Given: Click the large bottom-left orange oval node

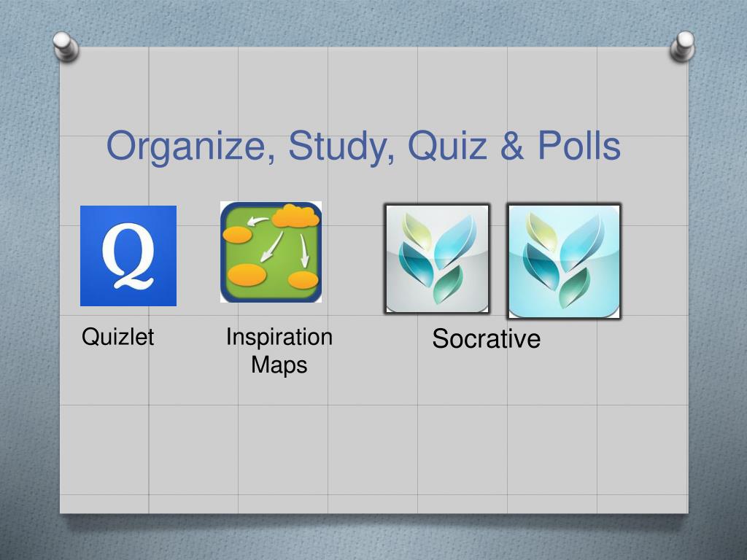Looking at the screenshot, I should pos(247,275).
